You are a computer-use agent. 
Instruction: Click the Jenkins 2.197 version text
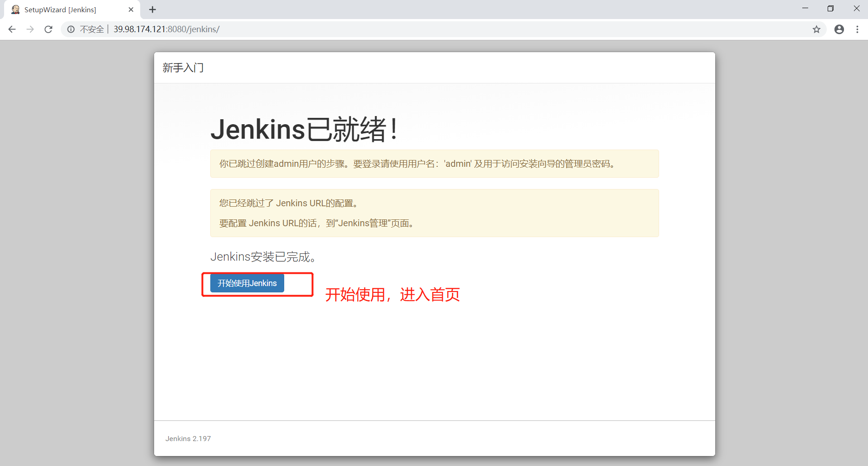coord(188,438)
